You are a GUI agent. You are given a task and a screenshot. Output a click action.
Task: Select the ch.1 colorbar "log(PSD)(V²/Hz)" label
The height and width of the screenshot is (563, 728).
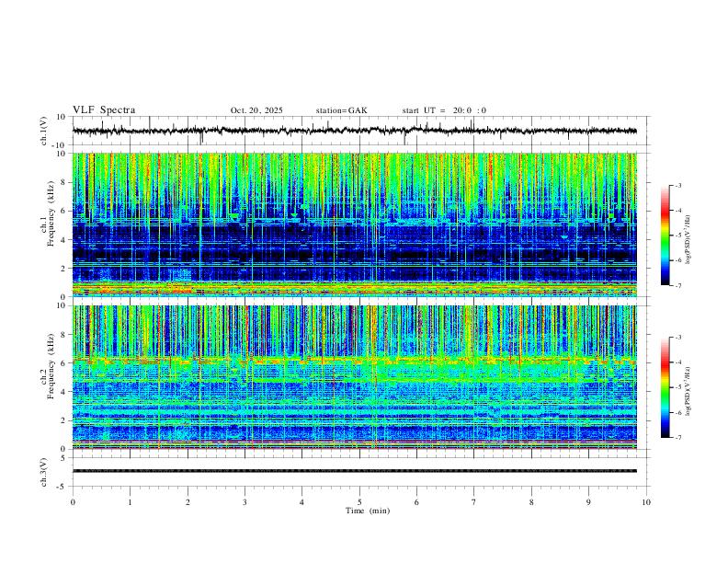coord(688,240)
